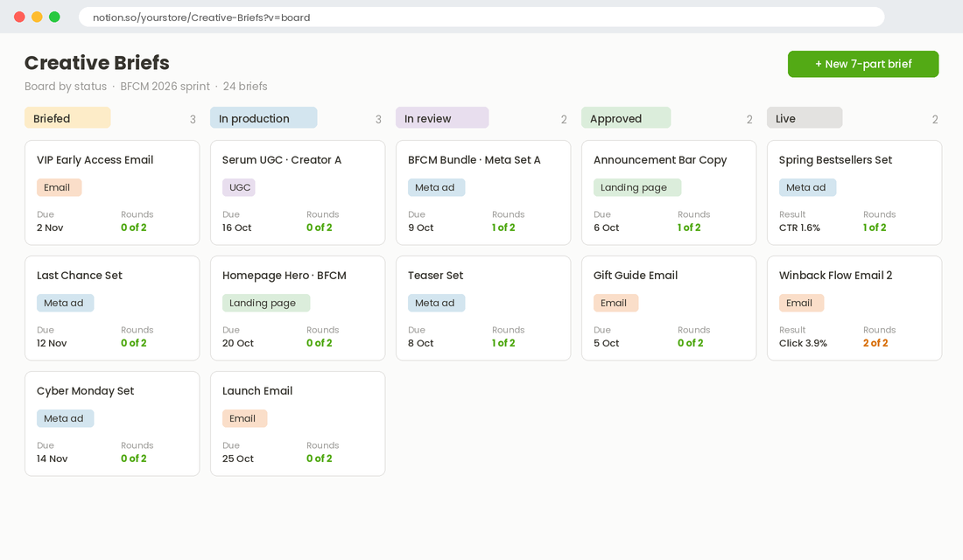Image resolution: width=963 pixels, height=560 pixels.
Task: Click the 9 Oct due date
Action: (x=421, y=227)
